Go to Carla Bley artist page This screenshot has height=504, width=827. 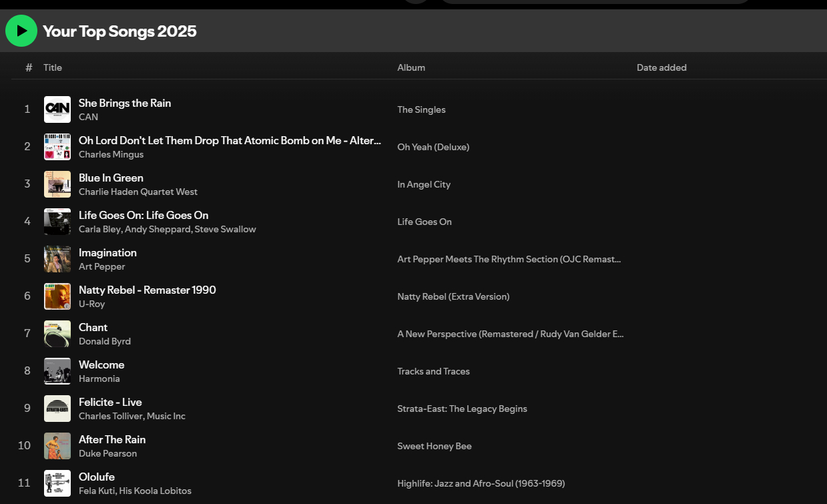[x=99, y=229]
